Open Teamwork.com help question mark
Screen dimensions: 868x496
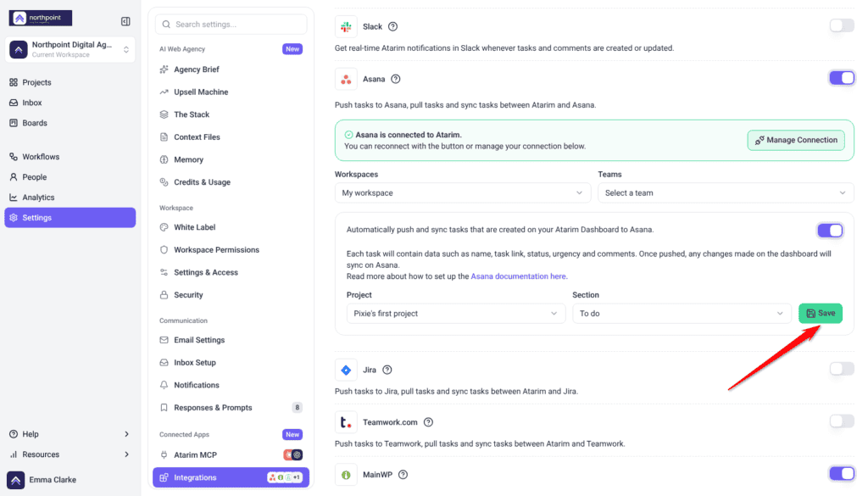(428, 422)
